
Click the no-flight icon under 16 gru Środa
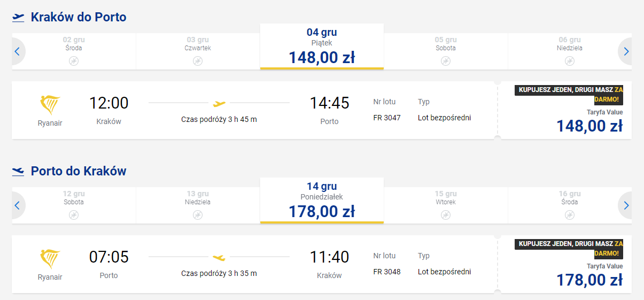570,215
